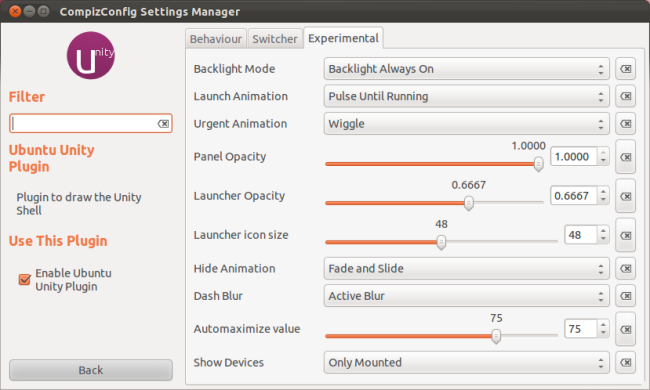This screenshot has height=390, width=650.
Task: Reset Dash Blur to default
Action: pyautogui.click(x=625, y=296)
